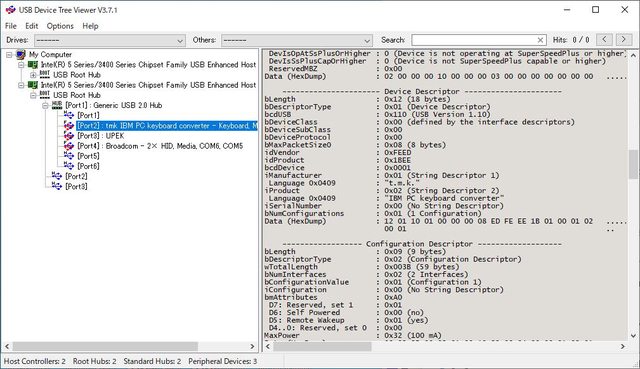Image resolution: width=640 pixels, height=369 pixels.
Task: Click the Broadcom device icon
Action: [x=69, y=146]
